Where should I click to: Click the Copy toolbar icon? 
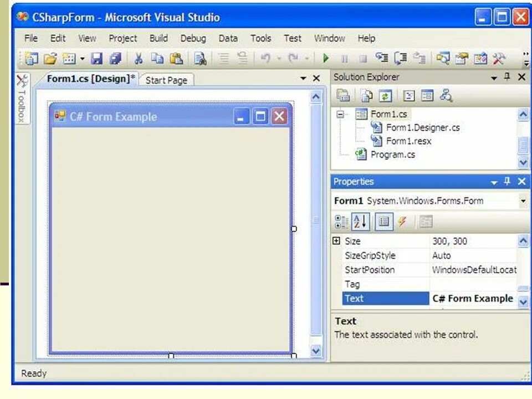point(157,58)
